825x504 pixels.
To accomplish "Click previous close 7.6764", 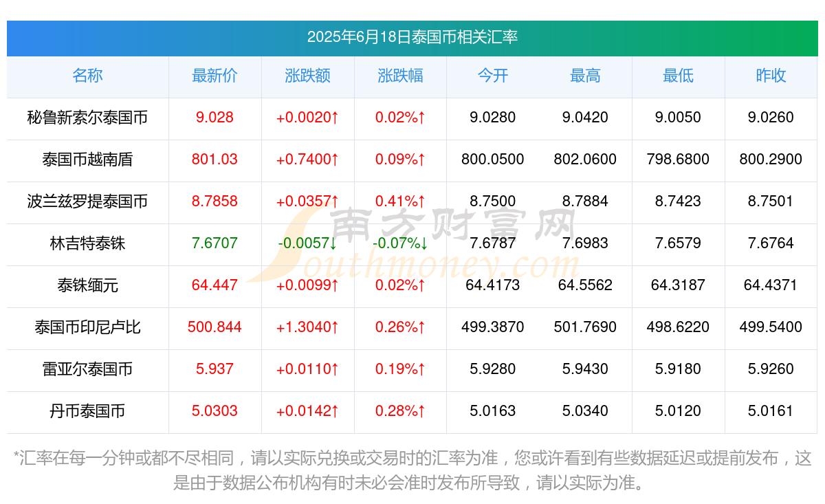I will coord(771,243).
